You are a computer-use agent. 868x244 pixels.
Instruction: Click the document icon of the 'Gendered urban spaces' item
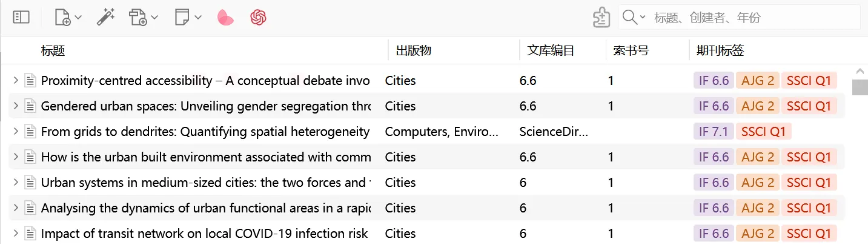point(30,106)
